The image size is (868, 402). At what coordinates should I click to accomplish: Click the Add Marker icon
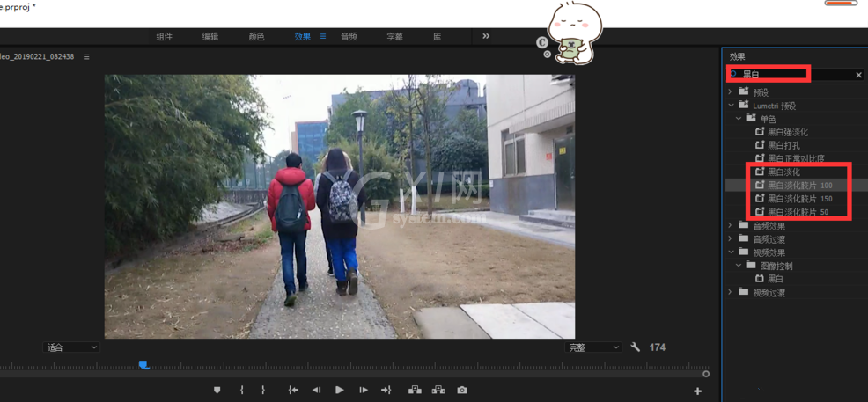[x=217, y=390]
